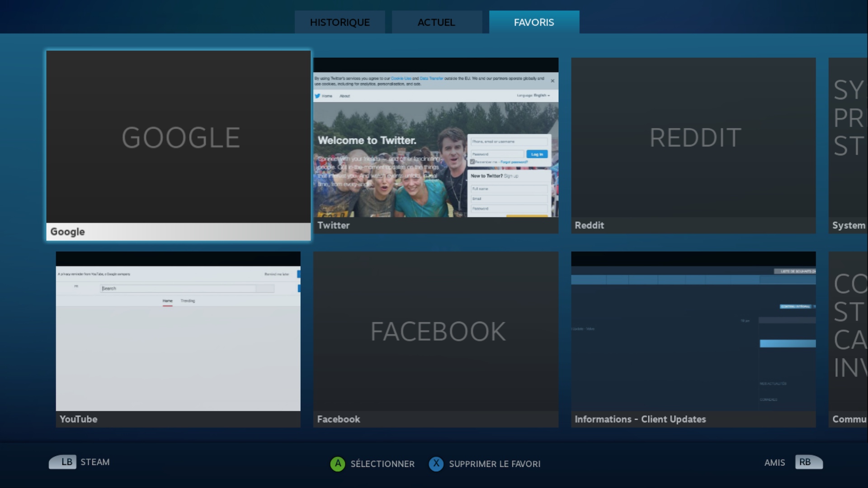Click the Facebook caption label
This screenshot has width=868, height=488.
(339, 419)
